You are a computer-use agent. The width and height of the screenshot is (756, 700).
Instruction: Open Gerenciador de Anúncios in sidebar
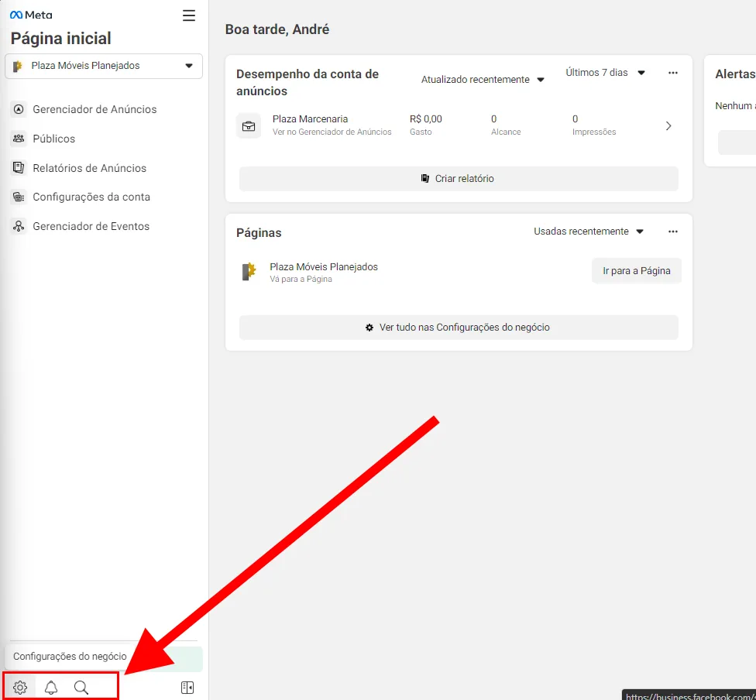pyautogui.click(x=94, y=109)
